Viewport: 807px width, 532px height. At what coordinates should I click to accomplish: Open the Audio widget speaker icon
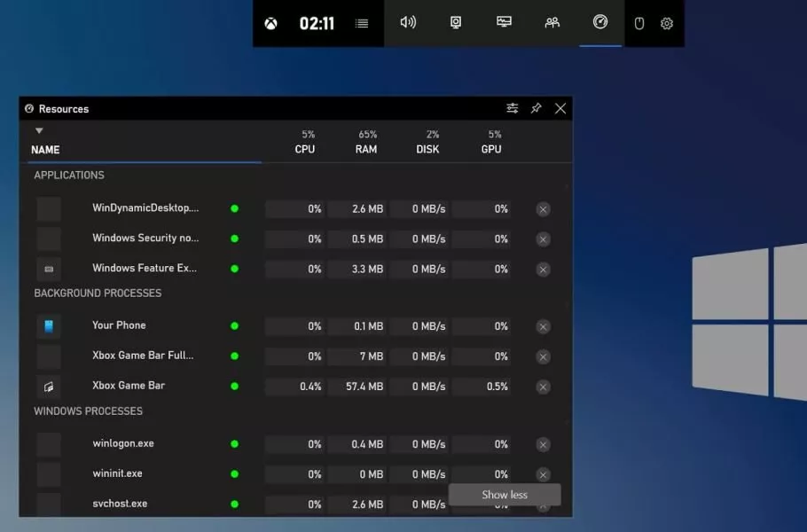[x=408, y=22]
